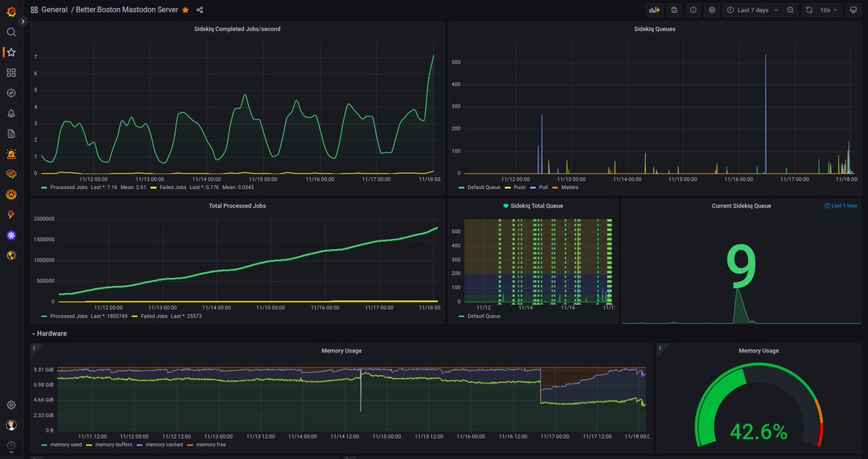
Task: Open Sidekiq Total Queue panel title menu
Action: tap(537, 206)
